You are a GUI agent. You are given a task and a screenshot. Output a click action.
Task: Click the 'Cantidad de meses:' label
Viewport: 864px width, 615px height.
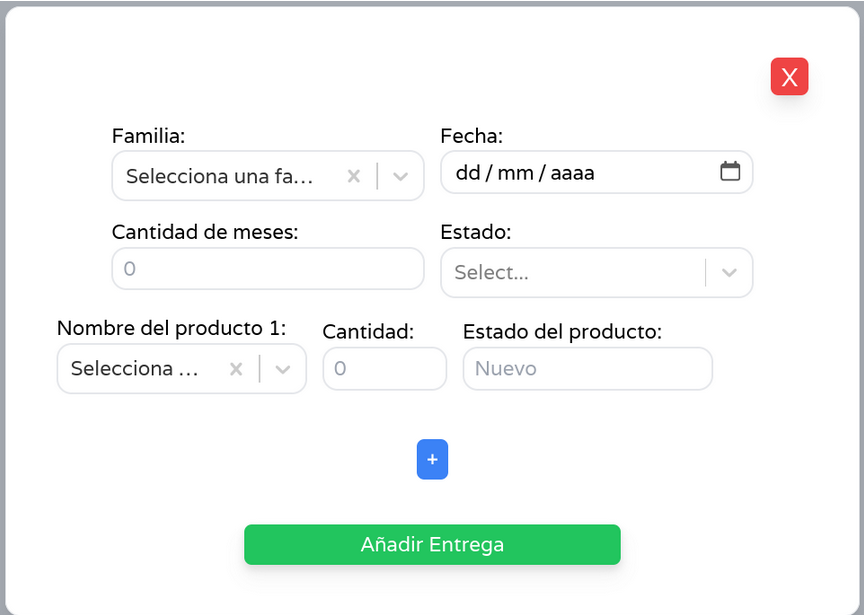pyautogui.click(x=205, y=232)
